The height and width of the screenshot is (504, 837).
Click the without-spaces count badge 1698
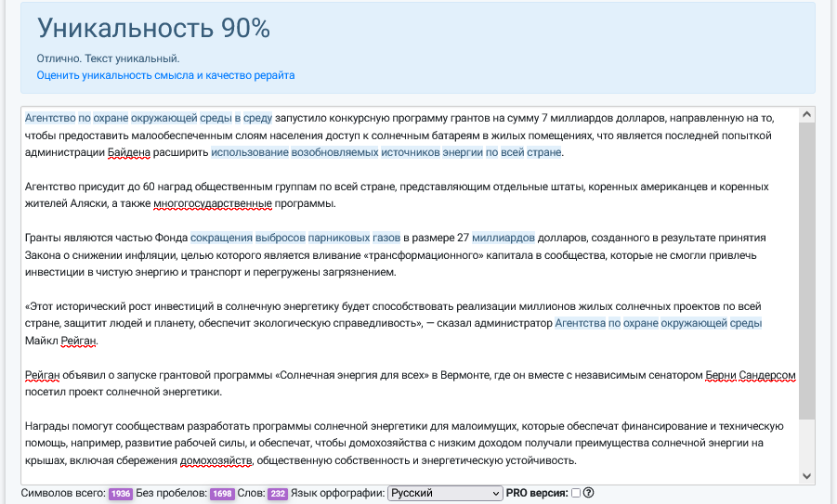pos(222,494)
